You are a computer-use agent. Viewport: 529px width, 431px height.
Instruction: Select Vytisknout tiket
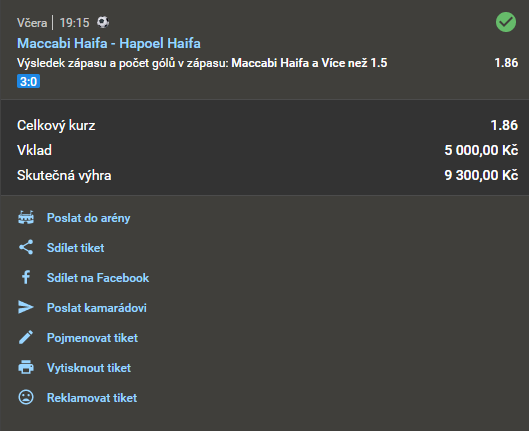89,368
